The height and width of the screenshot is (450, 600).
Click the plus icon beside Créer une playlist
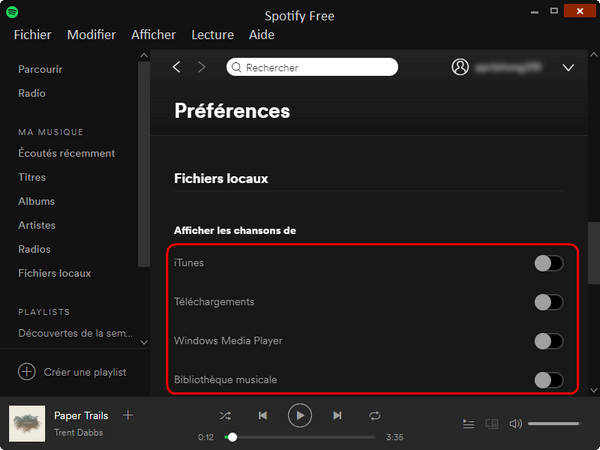tap(27, 372)
